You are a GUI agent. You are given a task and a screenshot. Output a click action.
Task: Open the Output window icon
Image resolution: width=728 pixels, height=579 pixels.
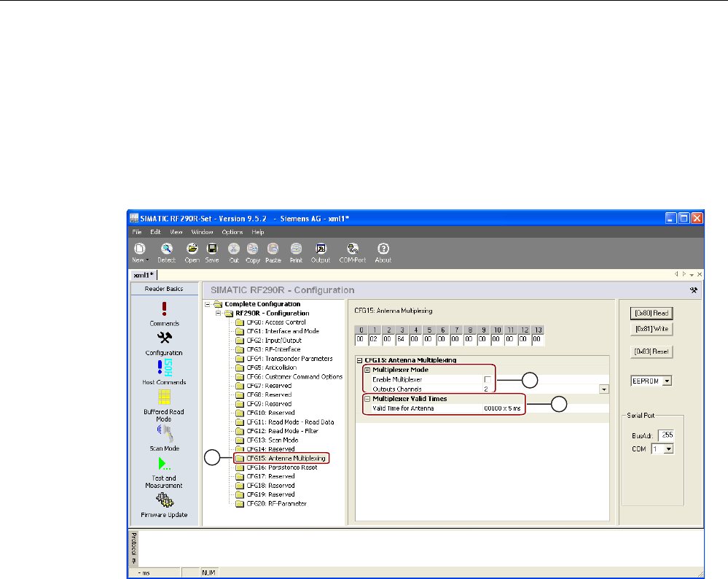[321, 249]
